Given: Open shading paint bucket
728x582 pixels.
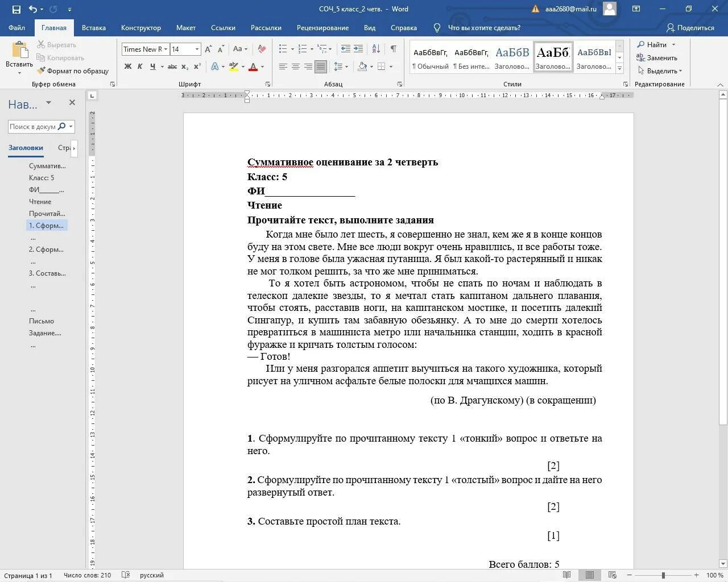Looking at the screenshot, I should click(362, 66).
